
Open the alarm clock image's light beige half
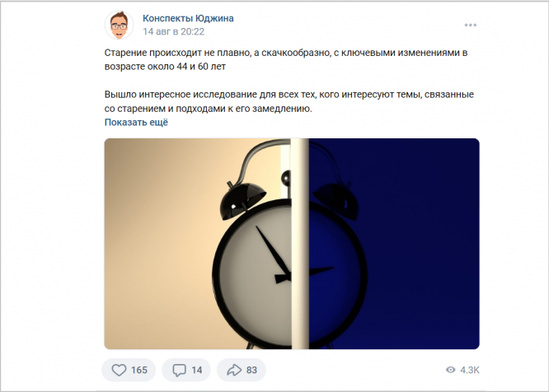[198, 244]
